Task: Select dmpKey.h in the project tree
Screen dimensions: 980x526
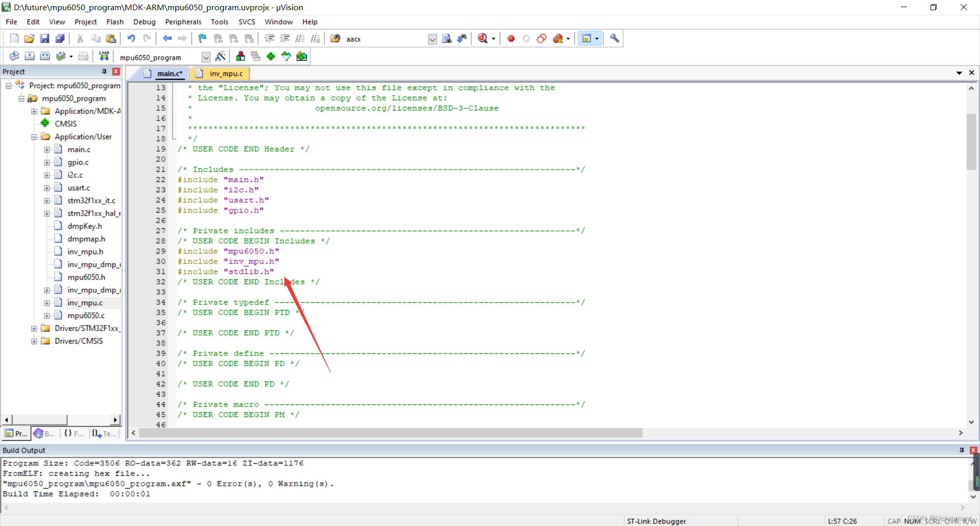Action: [x=85, y=226]
